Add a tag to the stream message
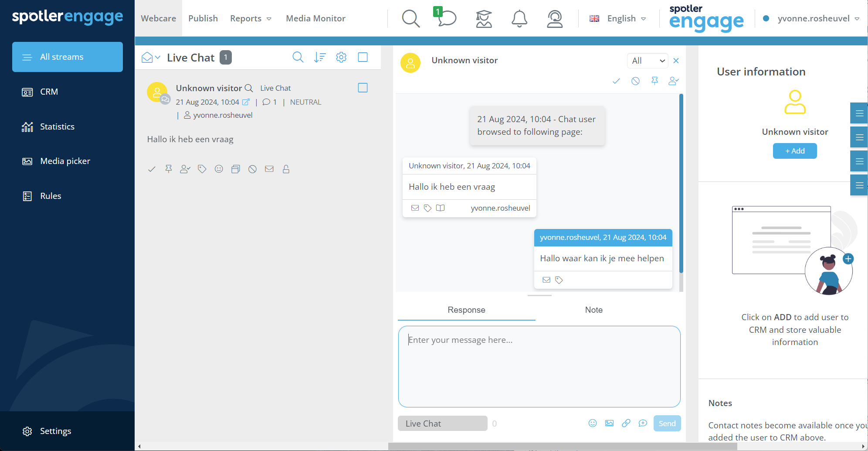Viewport: 868px width, 451px height. [x=202, y=169]
